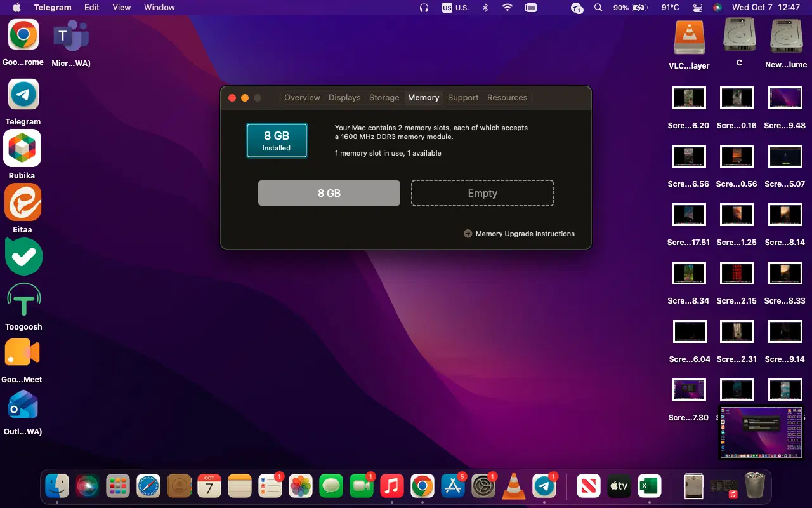
Task: Select the Microsoft Teams desktop icon
Action: [x=71, y=35]
